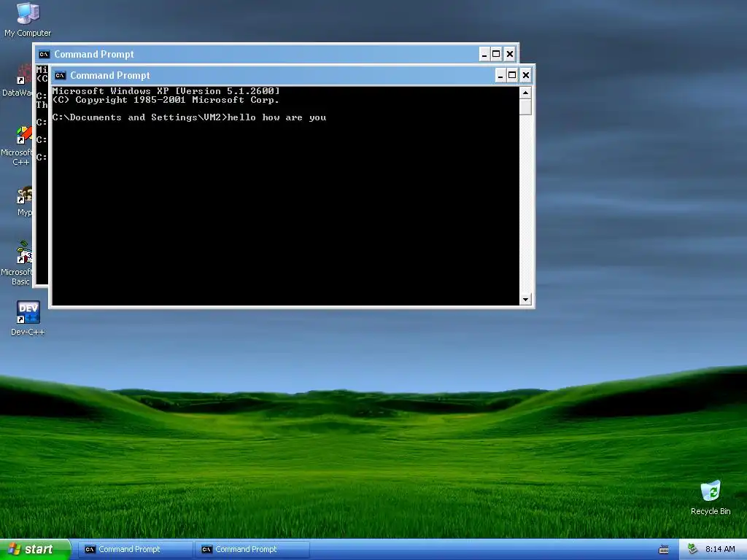Screen dimensions: 747x560
Task: Select the Microsoft Basic desktop shortcut
Action: pyautogui.click(x=18, y=263)
